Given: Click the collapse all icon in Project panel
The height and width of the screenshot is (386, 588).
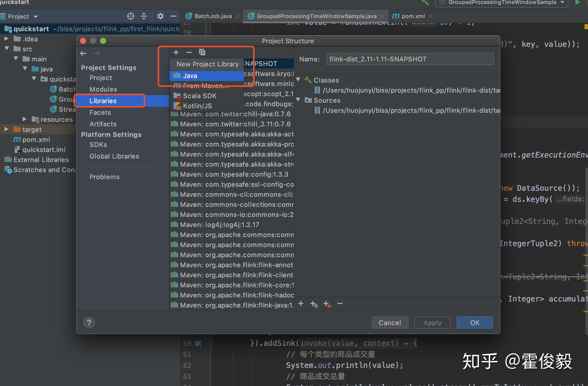Looking at the screenshot, I should click(144, 16).
